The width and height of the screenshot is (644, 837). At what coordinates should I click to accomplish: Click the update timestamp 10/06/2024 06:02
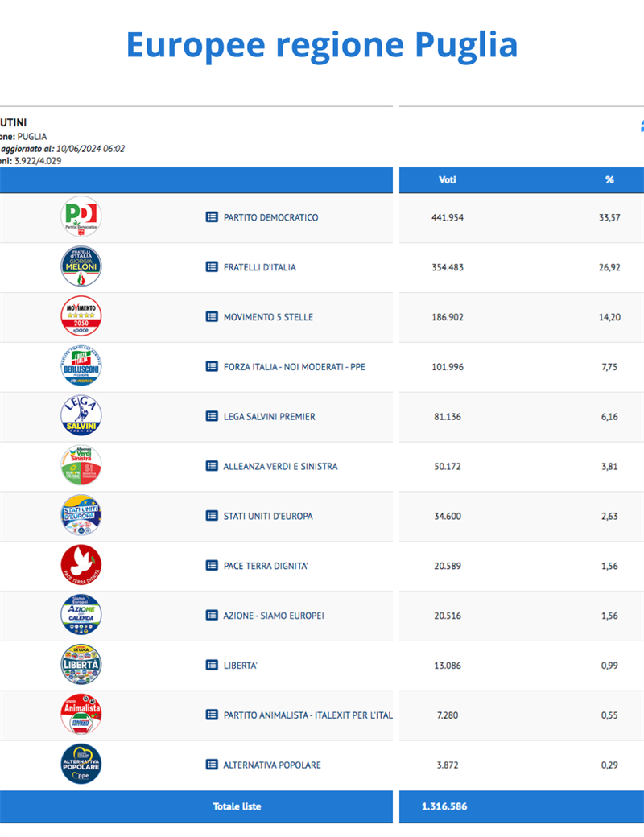(x=90, y=148)
